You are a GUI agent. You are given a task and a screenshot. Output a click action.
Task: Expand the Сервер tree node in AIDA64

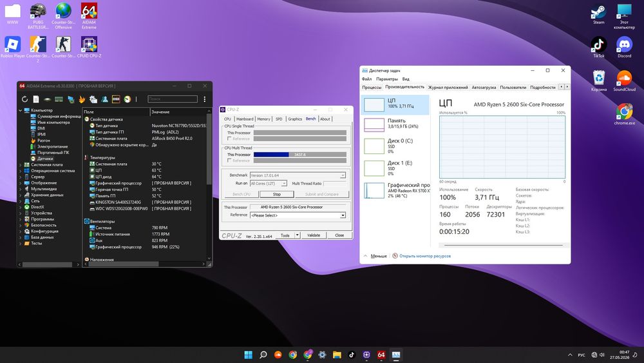pyautogui.click(x=20, y=177)
